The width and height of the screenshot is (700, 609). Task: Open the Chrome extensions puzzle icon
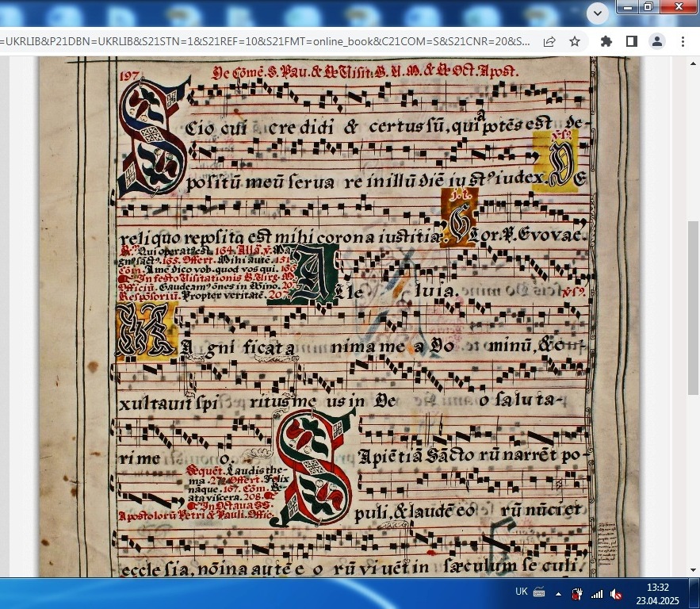[606, 41]
